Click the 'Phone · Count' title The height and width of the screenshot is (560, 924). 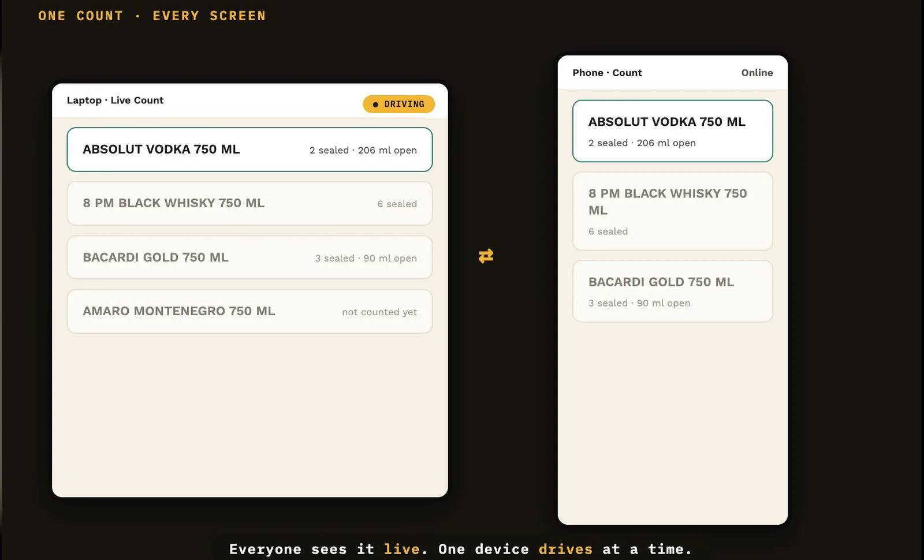tap(607, 73)
